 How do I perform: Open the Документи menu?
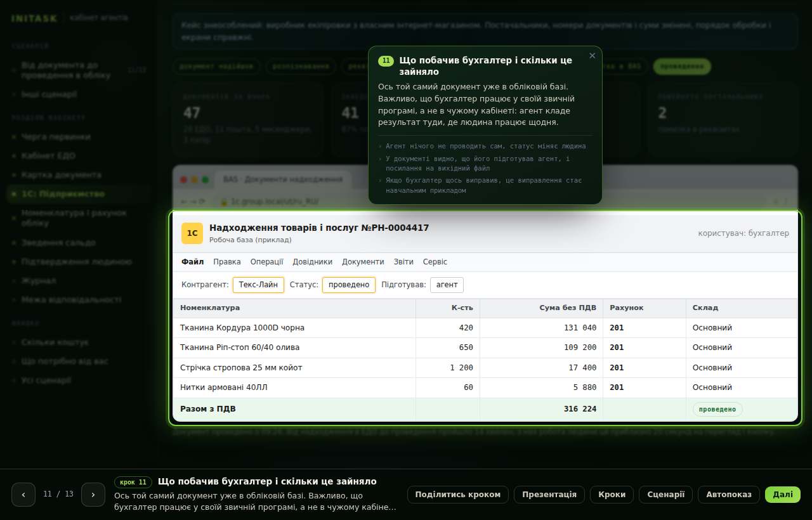tap(363, 262)
